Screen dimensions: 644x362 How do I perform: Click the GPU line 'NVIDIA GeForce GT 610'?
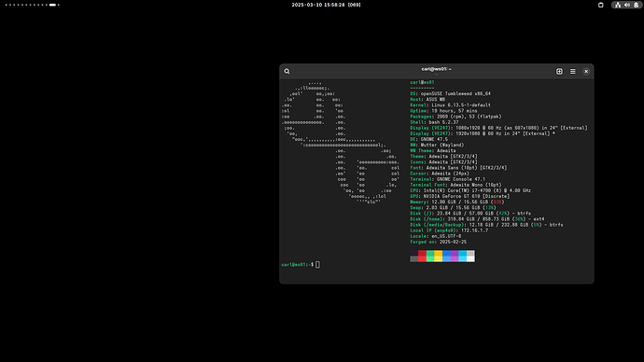460,196
